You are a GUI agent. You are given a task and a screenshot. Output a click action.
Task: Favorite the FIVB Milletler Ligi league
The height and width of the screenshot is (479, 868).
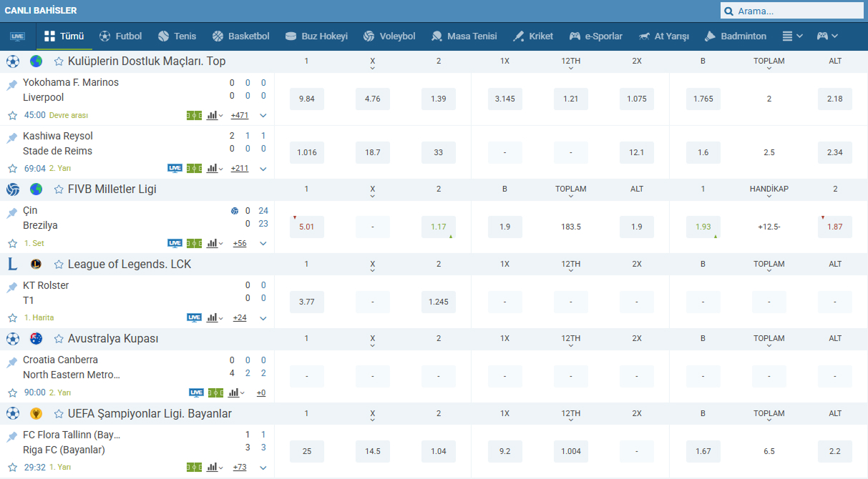pos(59,189)
